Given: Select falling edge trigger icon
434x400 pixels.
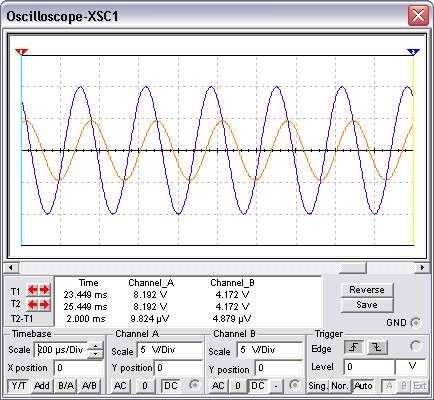Looking at the screenshot, I should [377, 348].
